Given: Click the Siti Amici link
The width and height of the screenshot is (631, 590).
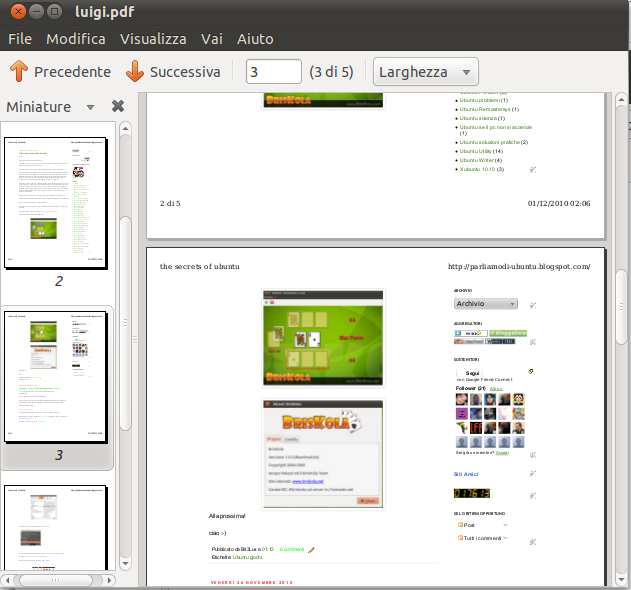Looking at the screenshot, I should coord(466,474).
